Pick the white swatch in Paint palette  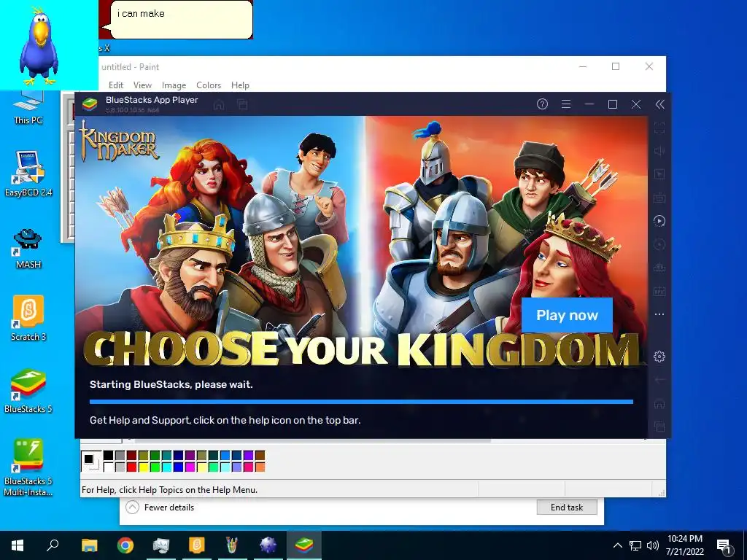point(109,467)
